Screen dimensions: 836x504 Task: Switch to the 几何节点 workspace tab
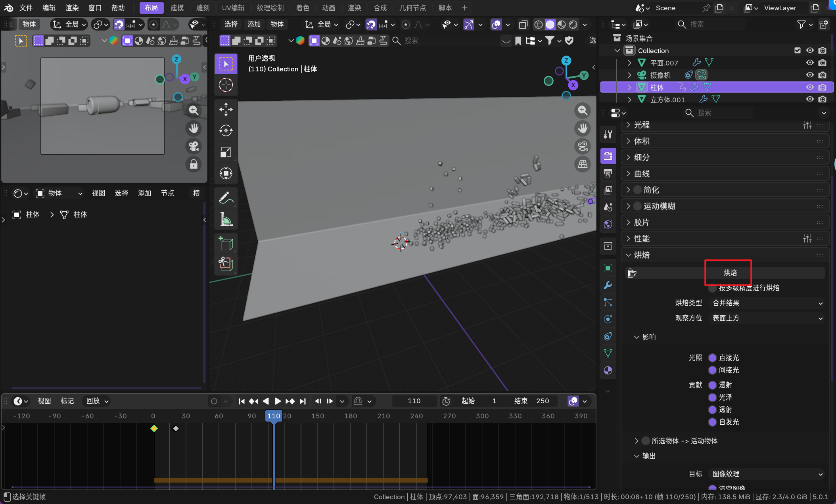412,8
